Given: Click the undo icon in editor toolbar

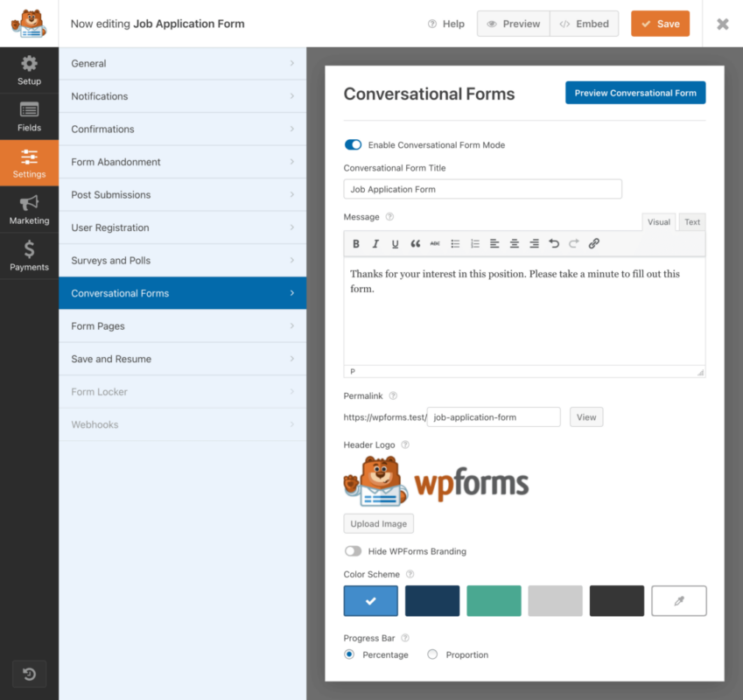Looking at the screenshot, I should point(553,244).
